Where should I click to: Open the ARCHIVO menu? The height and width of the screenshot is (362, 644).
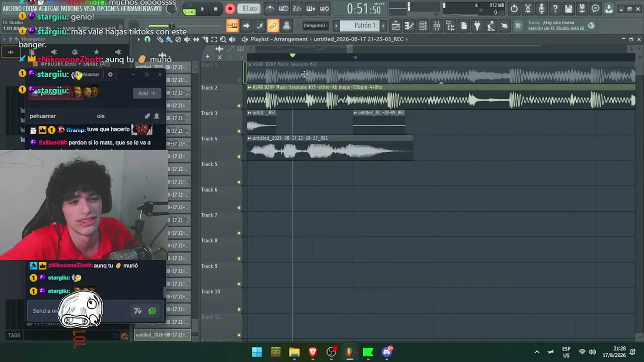pyautogui.click(x=12, y=9)
